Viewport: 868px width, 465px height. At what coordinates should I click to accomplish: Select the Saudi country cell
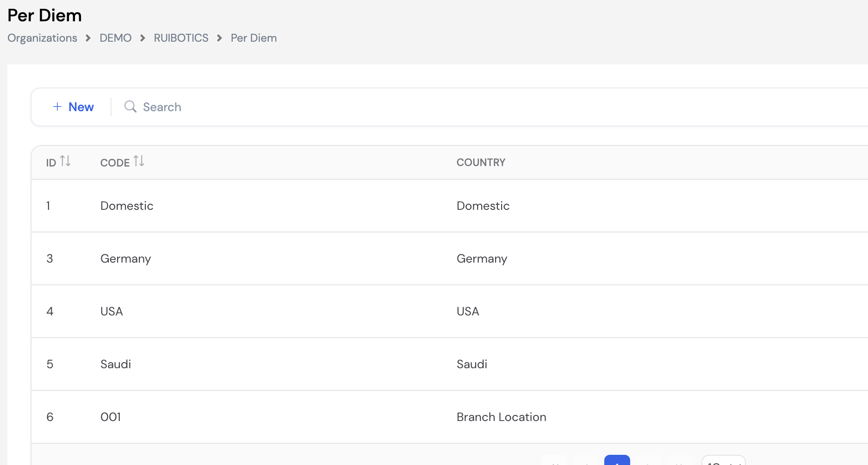pos(472,364)
